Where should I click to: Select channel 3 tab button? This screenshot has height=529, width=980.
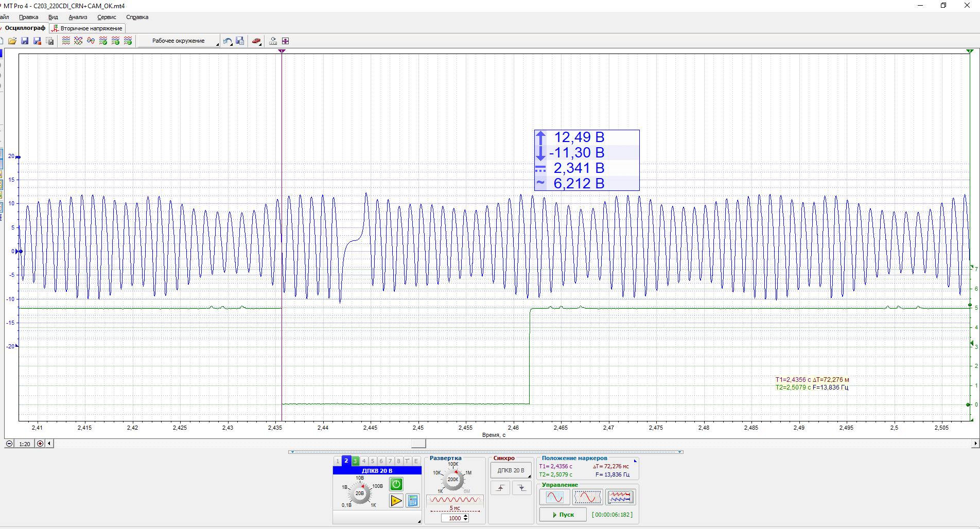click(355, 461)
